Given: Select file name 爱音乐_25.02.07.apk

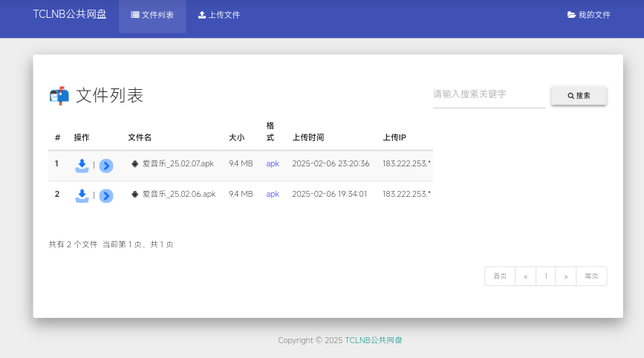Looking at the screenshot, I should 178,163.
